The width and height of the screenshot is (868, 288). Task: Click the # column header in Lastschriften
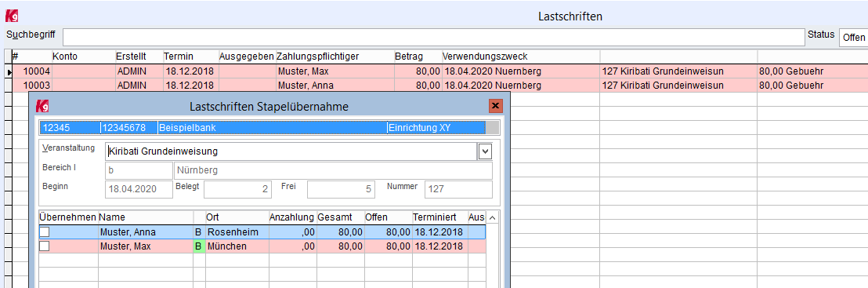pos(31,56)
